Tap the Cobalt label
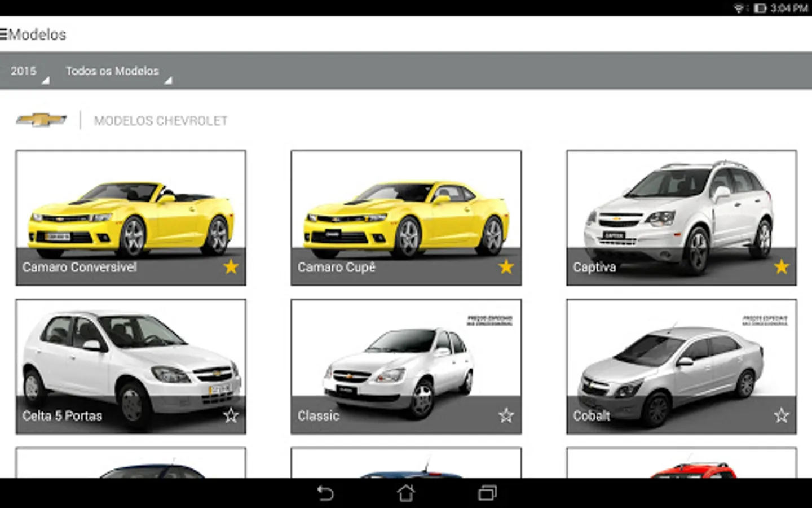This screenshot has height=508, width=812. [592, 416]
